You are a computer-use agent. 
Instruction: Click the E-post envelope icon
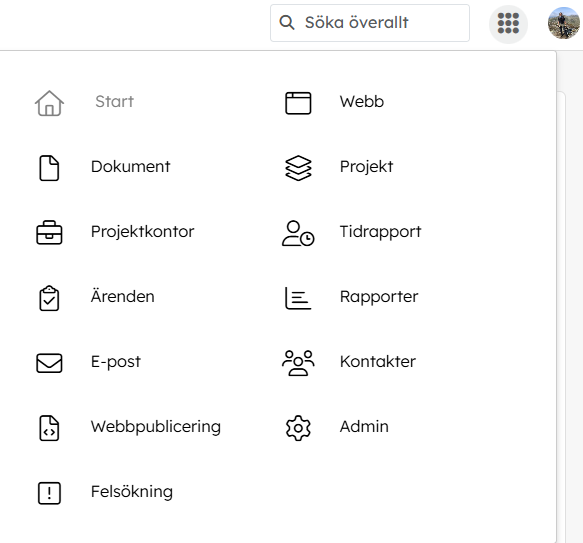coord(49,363)
